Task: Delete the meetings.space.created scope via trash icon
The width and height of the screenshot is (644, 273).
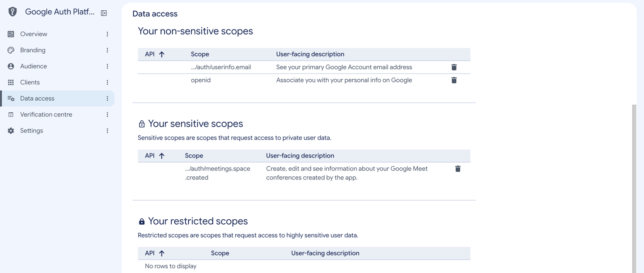Action: tap(458, 169)
